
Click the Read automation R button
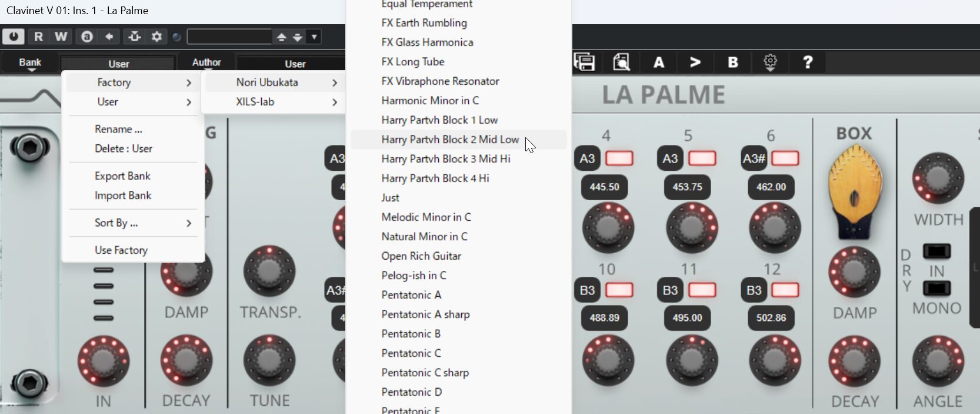coord(38,37)
